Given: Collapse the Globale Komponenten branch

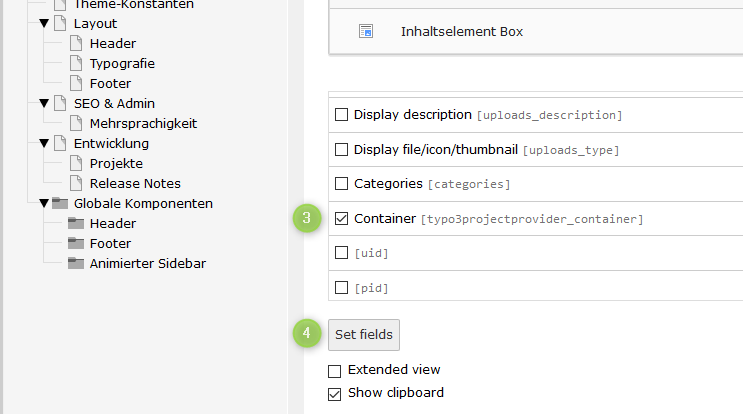Looking at the screenshot, I should click(44, 203).
